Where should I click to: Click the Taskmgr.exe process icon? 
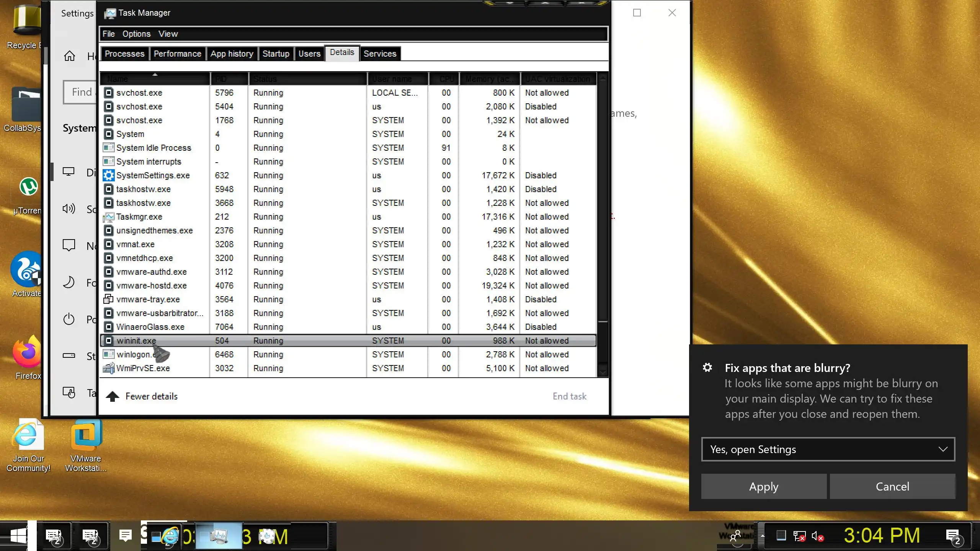pos(109,217)
